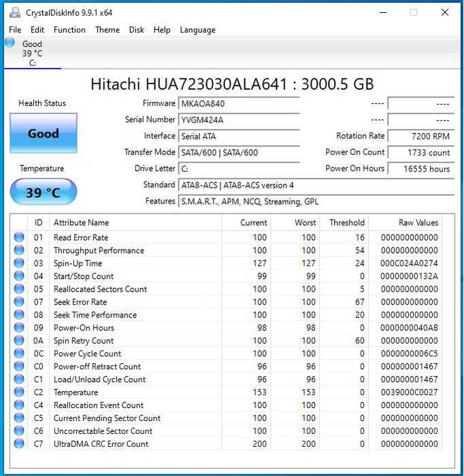The image size is (464, 476).
Task: Click status orb for Spin Retry Count
Action: (x=19, y=340)
